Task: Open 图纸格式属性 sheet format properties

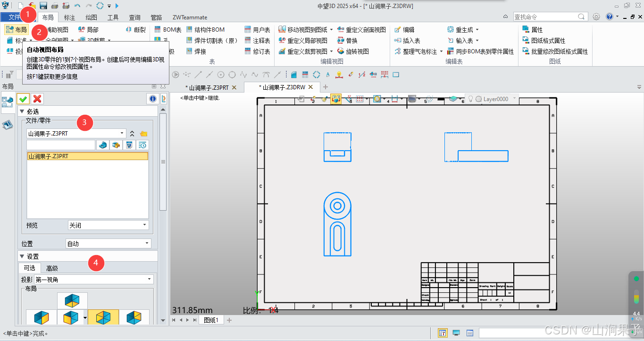Action: [x=544, y=41]
